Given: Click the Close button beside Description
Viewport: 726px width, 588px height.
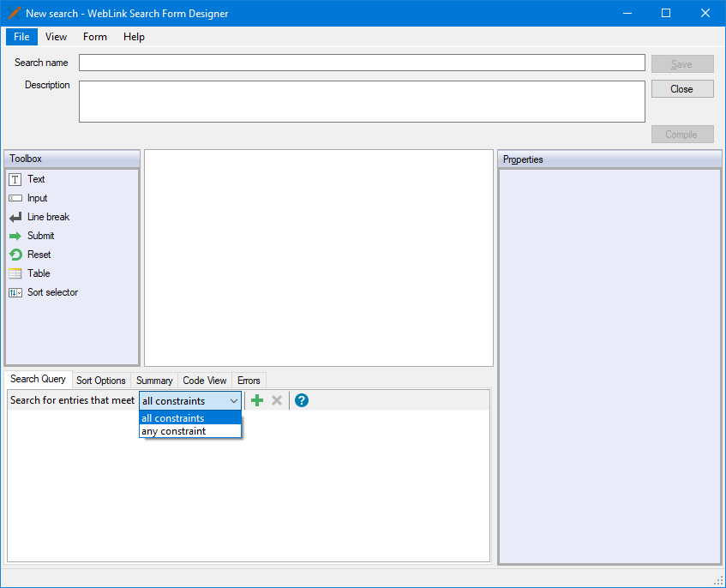Looking at the screenshot, I should (x=682, y=89).
